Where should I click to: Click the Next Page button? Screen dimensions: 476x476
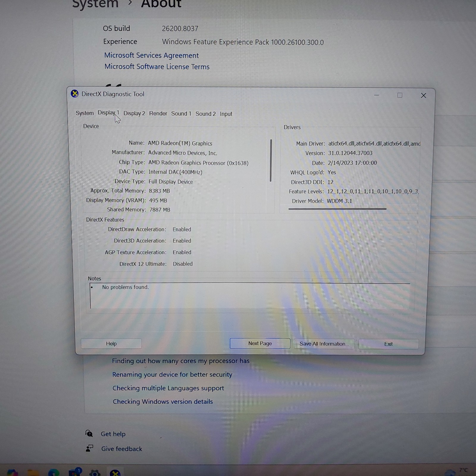click(x=260, y=343)
